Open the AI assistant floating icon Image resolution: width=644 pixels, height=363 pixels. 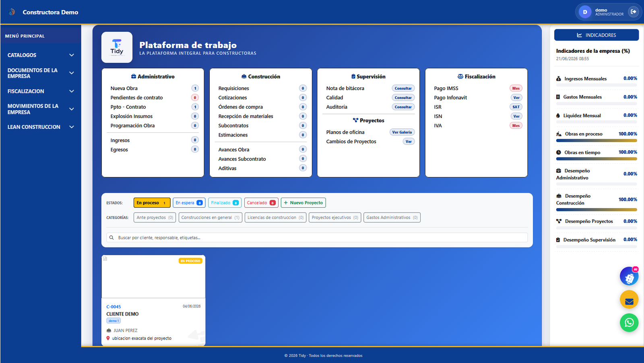pos(629,276)
